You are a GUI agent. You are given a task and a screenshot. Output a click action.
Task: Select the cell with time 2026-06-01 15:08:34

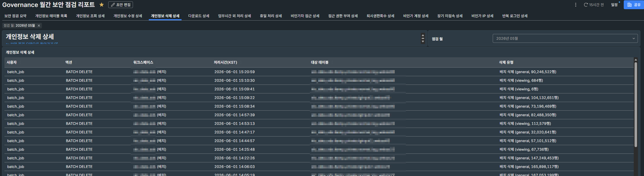235,106
